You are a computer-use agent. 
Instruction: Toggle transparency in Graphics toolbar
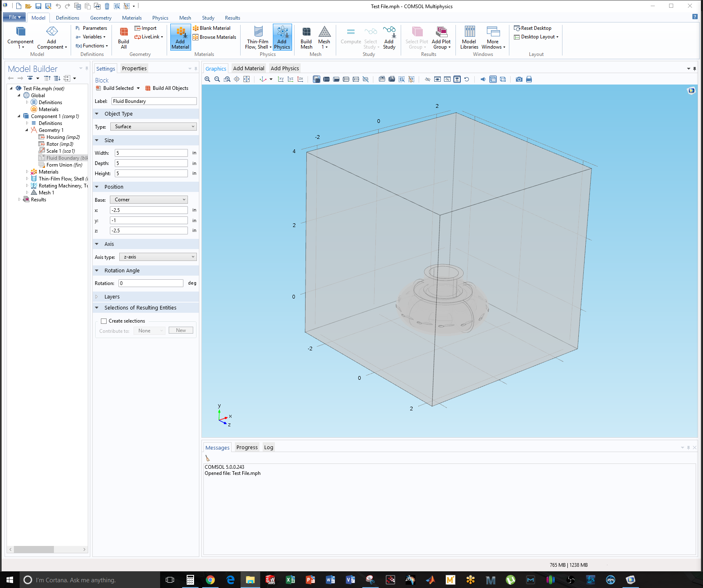[493, 79]
